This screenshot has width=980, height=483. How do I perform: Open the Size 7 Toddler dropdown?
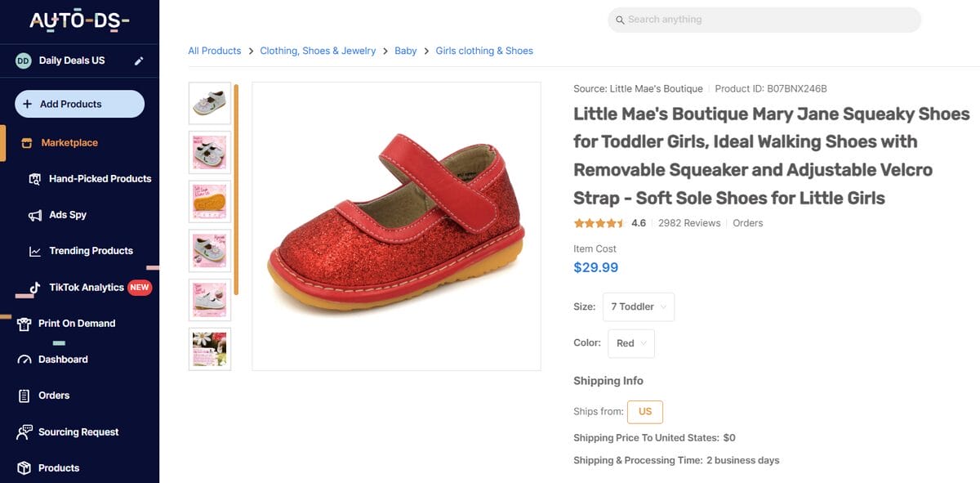[x=639, y=306]
